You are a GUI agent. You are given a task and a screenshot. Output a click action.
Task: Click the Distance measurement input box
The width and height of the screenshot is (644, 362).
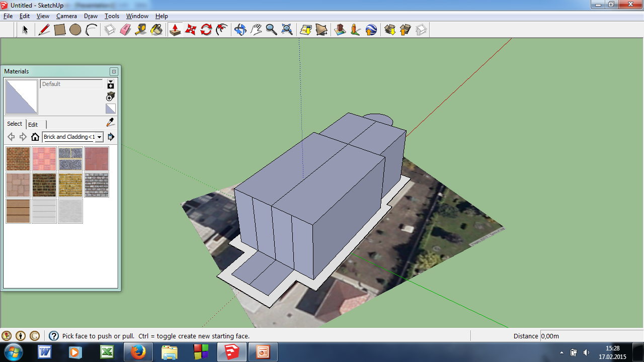590,336
